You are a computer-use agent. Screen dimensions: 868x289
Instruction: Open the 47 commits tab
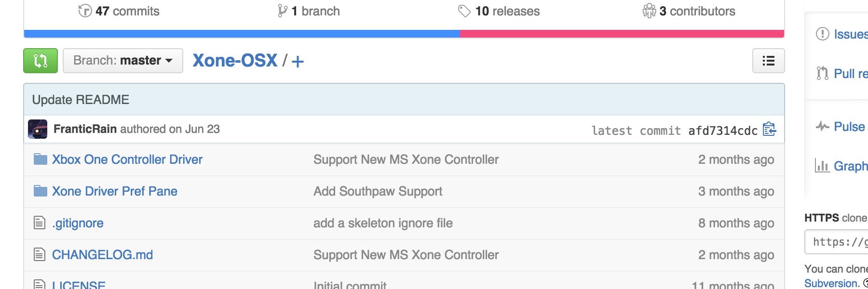click(119, 11)
